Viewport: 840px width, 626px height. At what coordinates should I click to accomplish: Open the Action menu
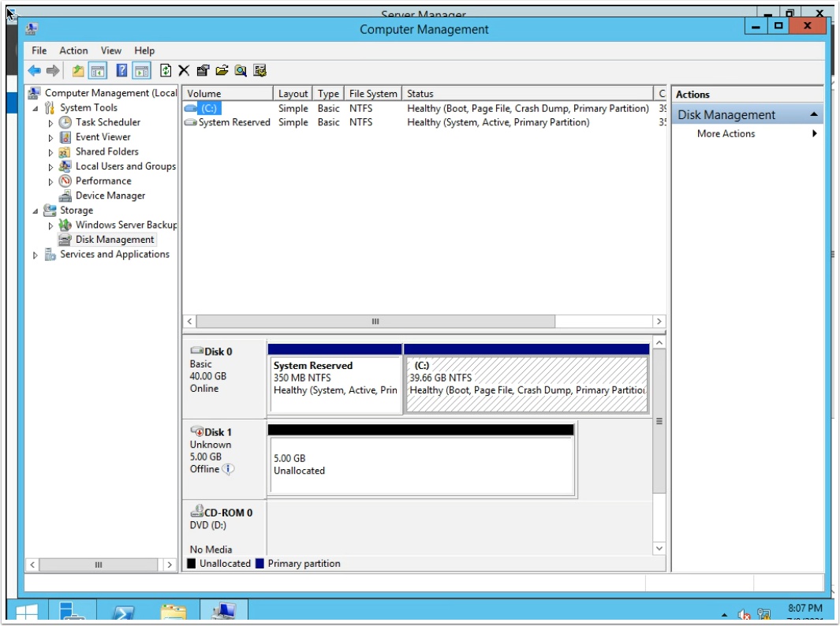[x=73, y=50]
